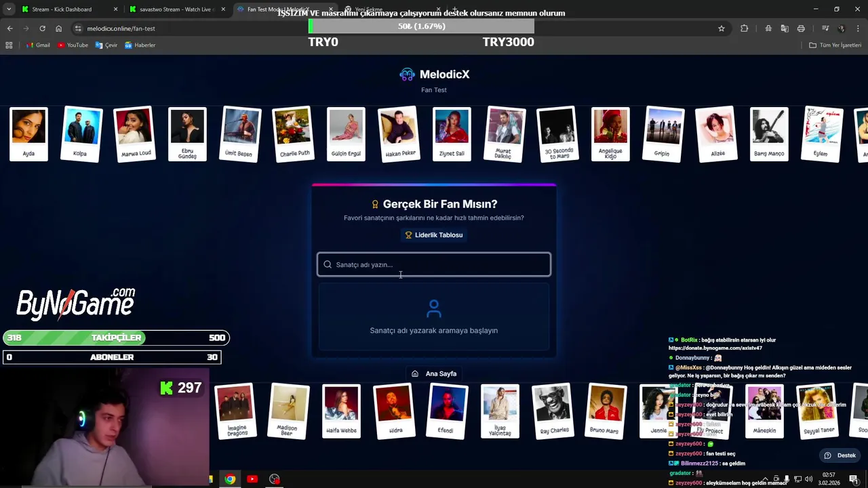This screenshot has width=868, height=488.
Task: Select the Eylem artist card
Action: 822,134
